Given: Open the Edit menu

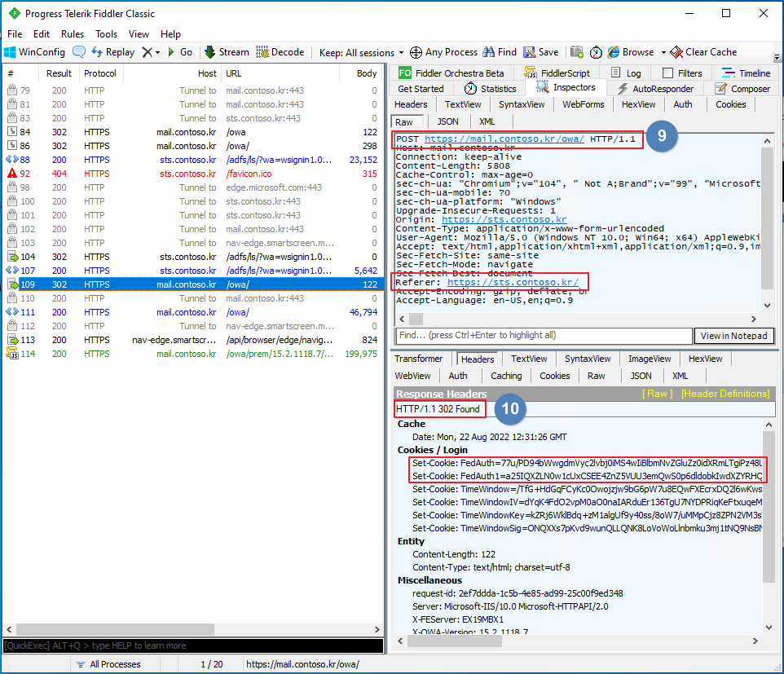Looking at the screenshot, I should (x=42, y=34).
